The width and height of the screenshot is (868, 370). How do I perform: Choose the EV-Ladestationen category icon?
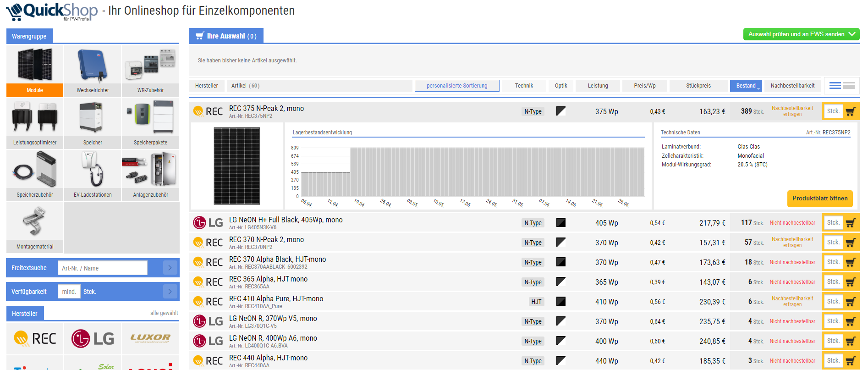pyautogui.click(x=93, y=175)
